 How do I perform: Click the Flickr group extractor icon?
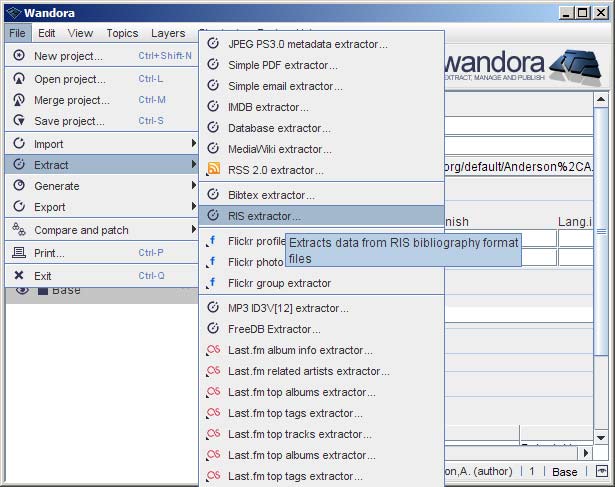coord(212,283)
